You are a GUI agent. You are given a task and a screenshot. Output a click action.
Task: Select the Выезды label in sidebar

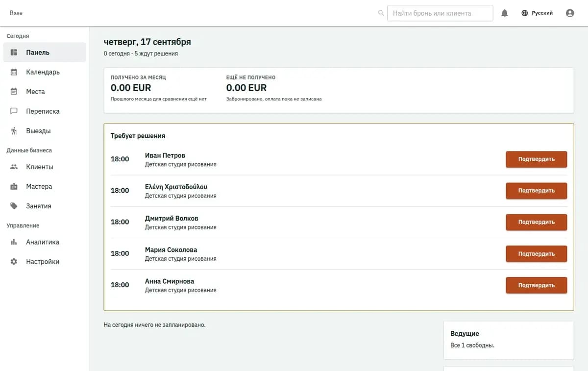point(38,131)
